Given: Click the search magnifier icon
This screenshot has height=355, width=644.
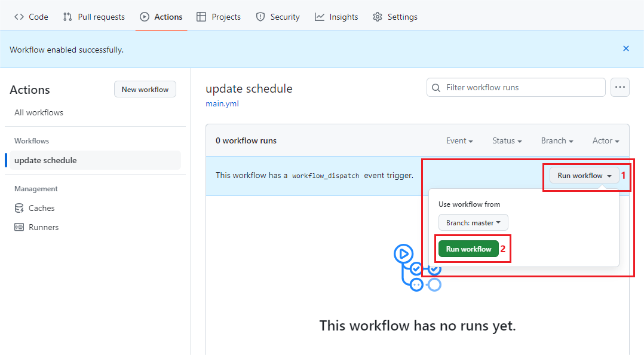Looking at the screenshot, I should tap(436, 87).
